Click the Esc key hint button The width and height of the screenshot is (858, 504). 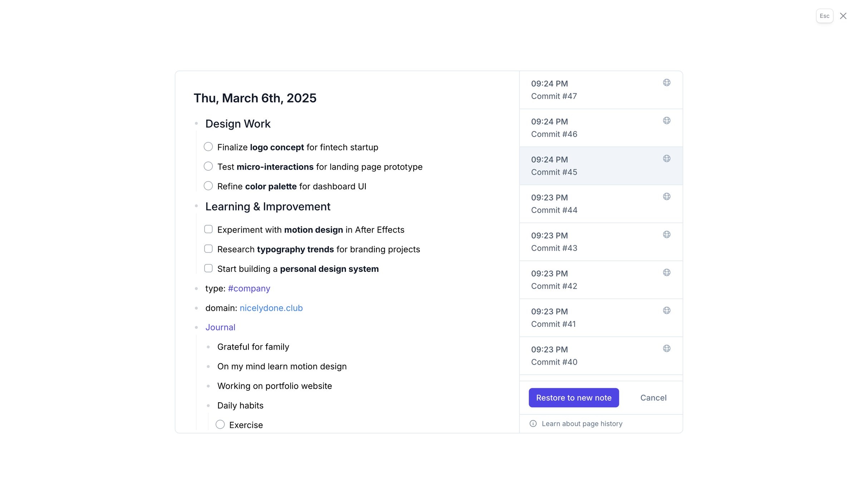click(x=824, y=16)
